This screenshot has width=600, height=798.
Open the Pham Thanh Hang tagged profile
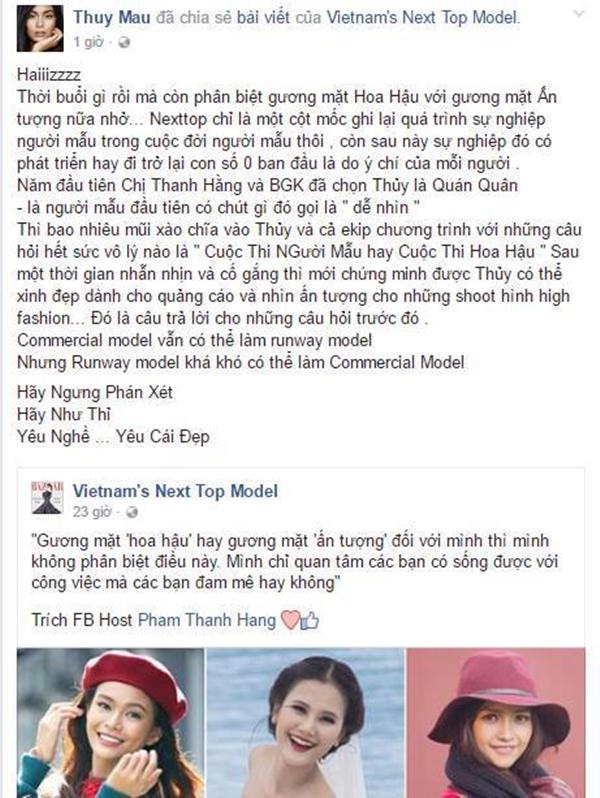(207, 620)
